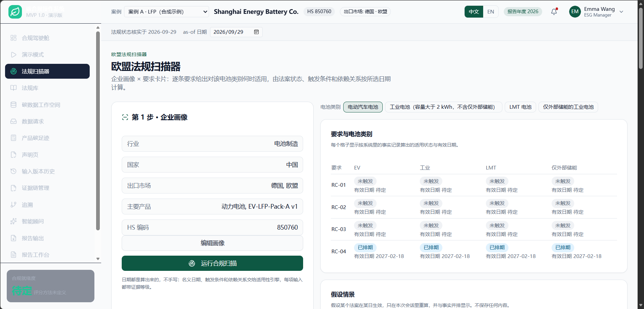Open the calendar picker icon in date field
This screenshot has width=644, height=309.
tap(256, 32)
